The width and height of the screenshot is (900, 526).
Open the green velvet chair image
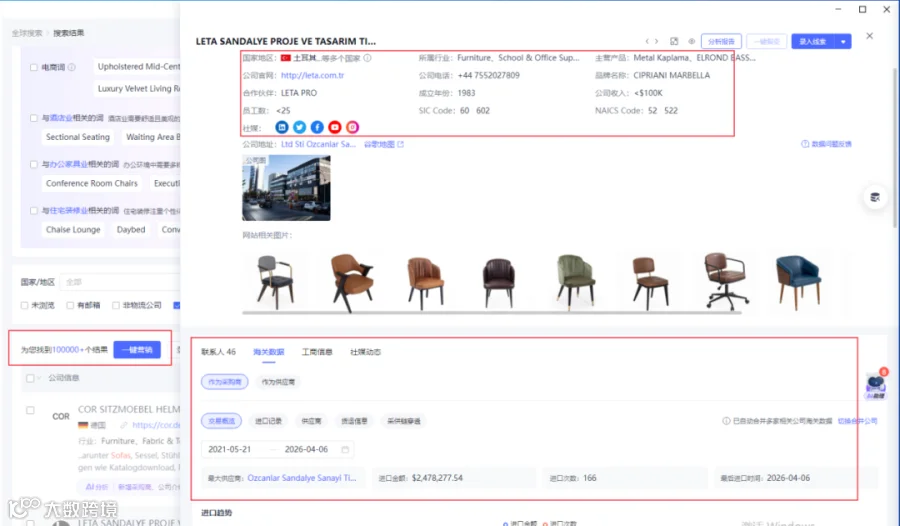[576, 281]
